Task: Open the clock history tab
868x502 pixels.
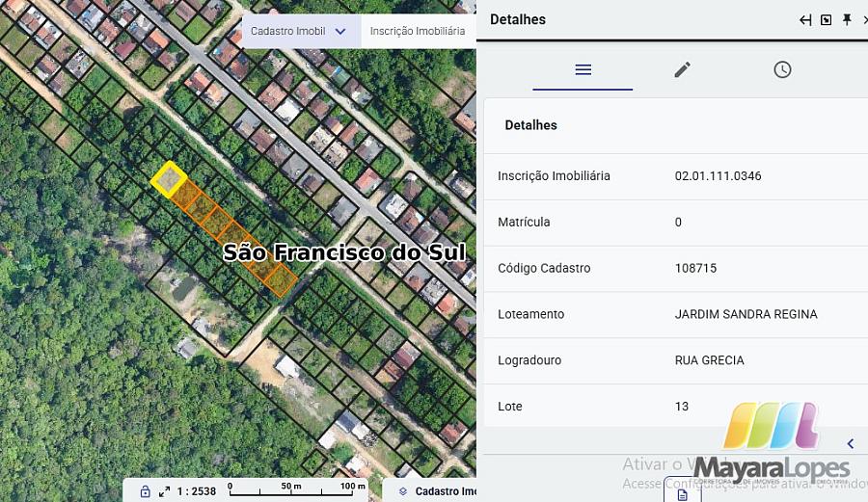Action: (x=782, y=69)
